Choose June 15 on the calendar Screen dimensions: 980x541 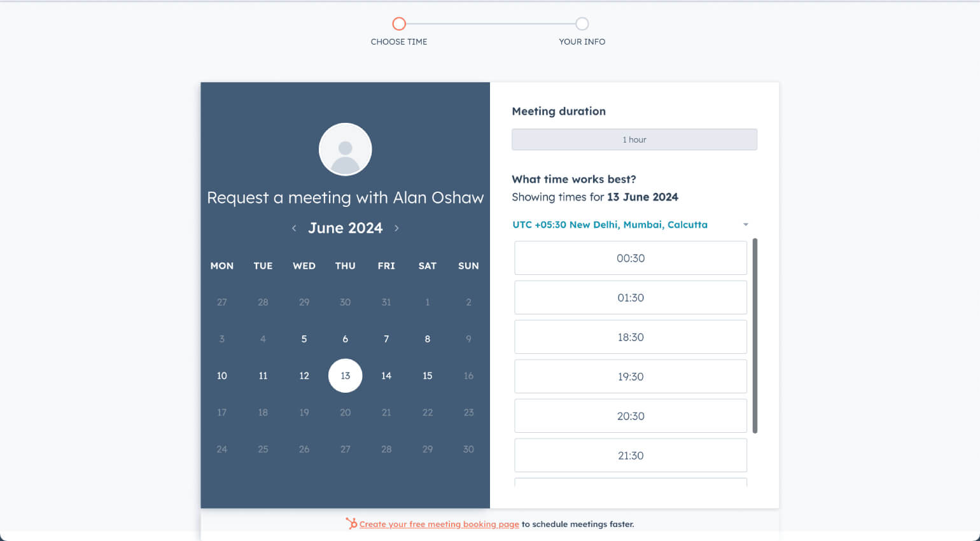(x=427, y=376)
